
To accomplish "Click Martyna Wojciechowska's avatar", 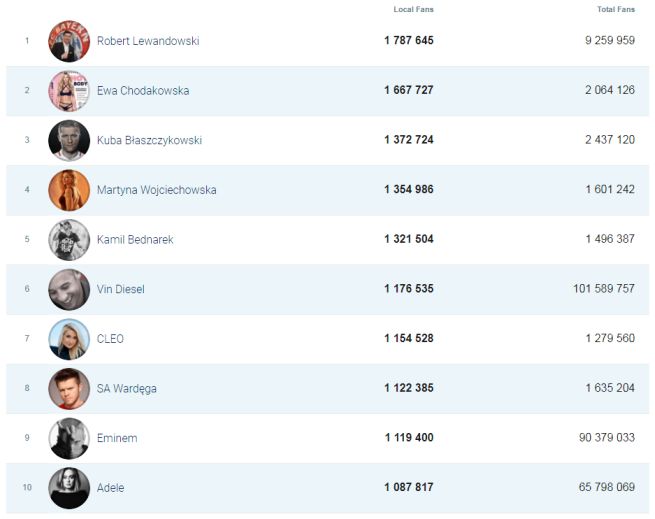I will point(69,190).
